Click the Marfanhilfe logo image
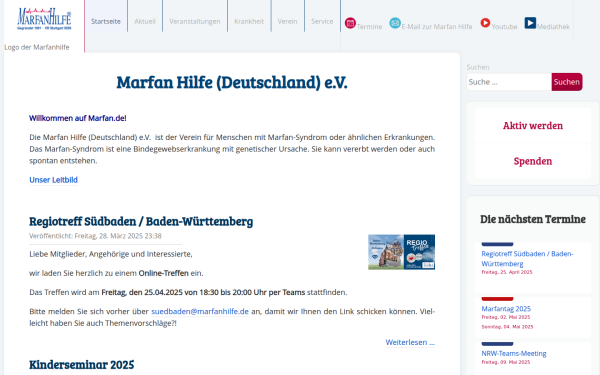 [44, 19]
